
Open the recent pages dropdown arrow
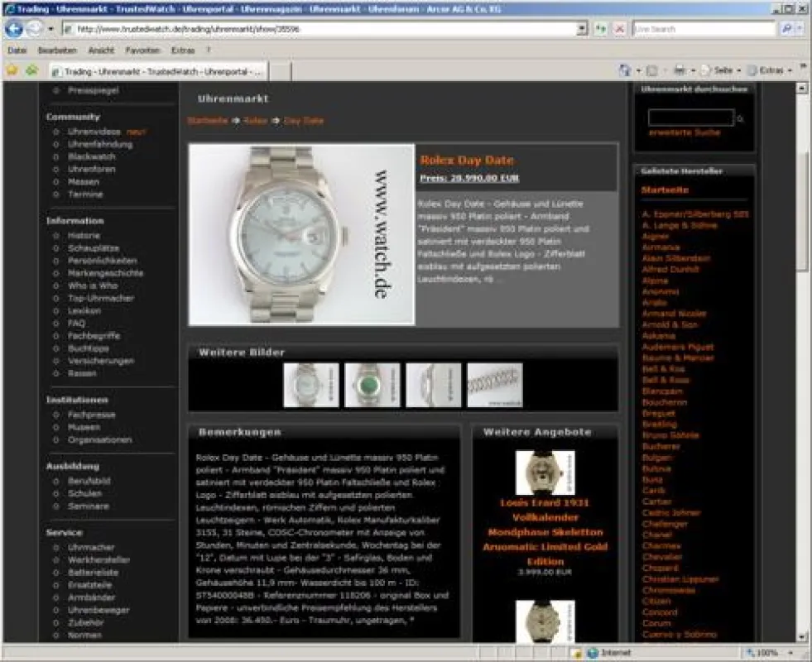point(50,29)
